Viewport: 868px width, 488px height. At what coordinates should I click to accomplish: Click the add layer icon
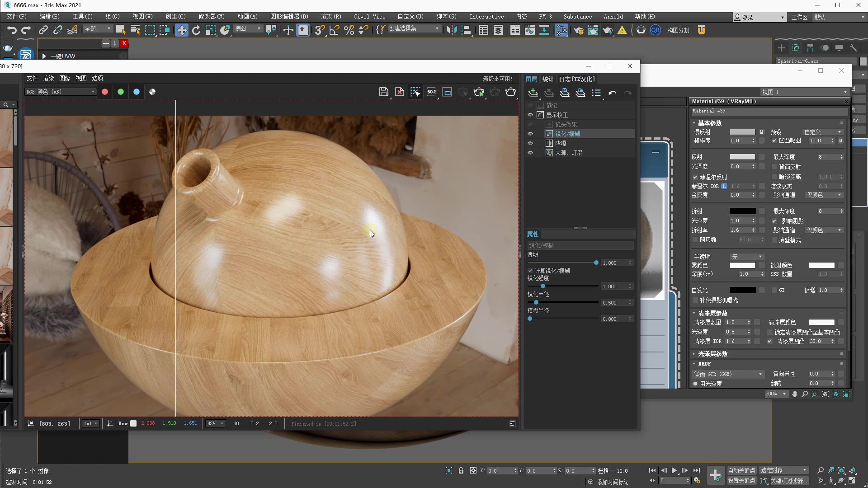pyautogui.click(x=533, y=93)
